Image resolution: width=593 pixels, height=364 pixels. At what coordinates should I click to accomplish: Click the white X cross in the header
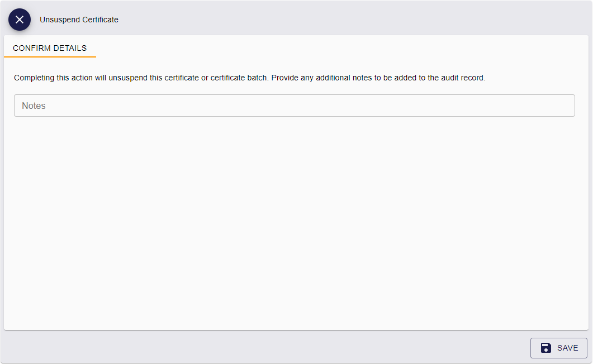coord(20,20)
